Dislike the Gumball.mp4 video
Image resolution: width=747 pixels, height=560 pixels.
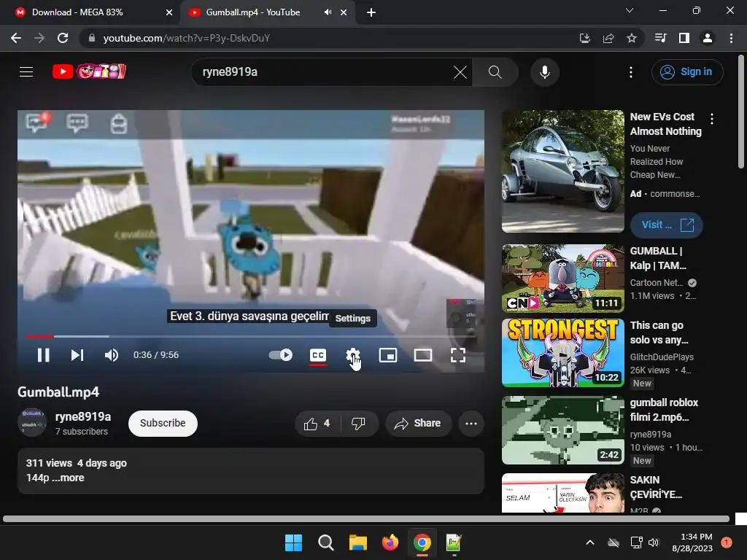pyautogui.click(x=358, y=424)
